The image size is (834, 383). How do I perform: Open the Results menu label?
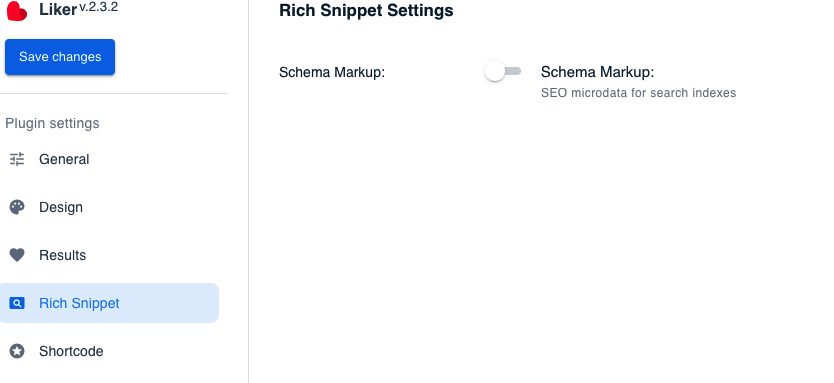coord(62,255)
